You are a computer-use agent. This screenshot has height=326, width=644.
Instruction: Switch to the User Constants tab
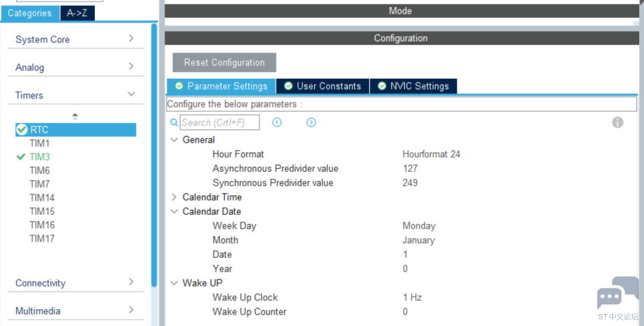point(323,86)
